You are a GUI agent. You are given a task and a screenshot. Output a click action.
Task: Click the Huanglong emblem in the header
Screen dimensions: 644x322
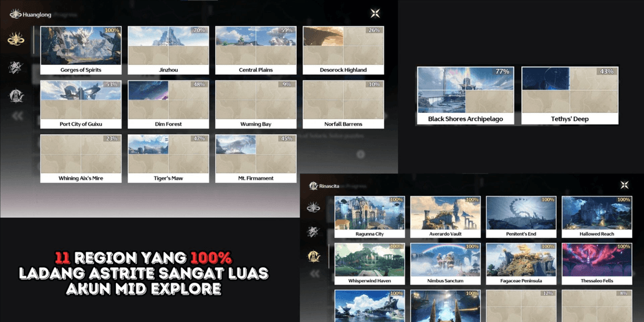click(x=16, y=14)
